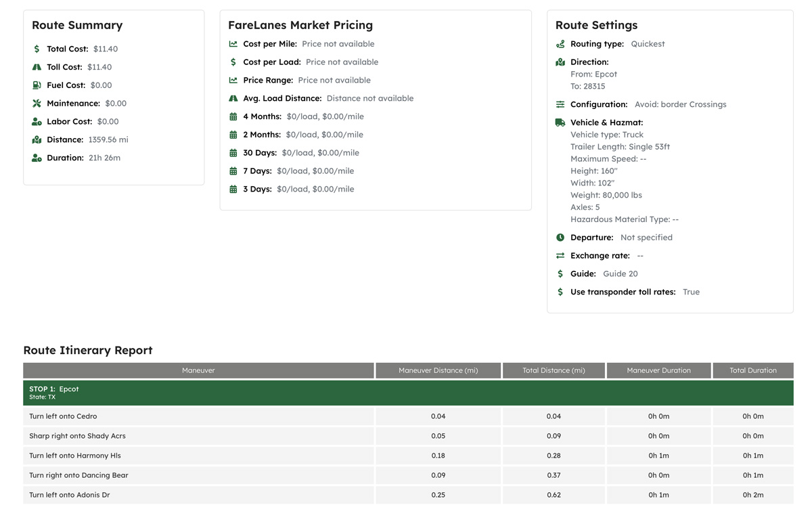812x505 pixels.
Task: Click the Maneuver Duration column header
Action: tap(658, 370)
